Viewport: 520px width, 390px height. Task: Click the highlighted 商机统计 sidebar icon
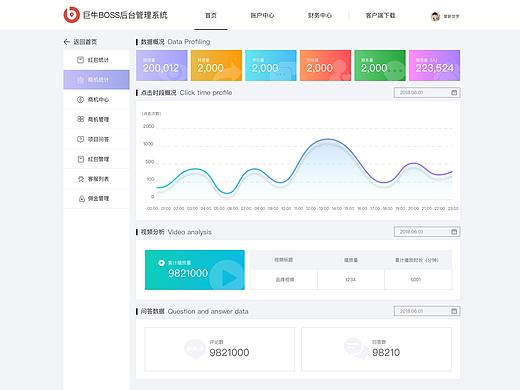coord(80,80)
